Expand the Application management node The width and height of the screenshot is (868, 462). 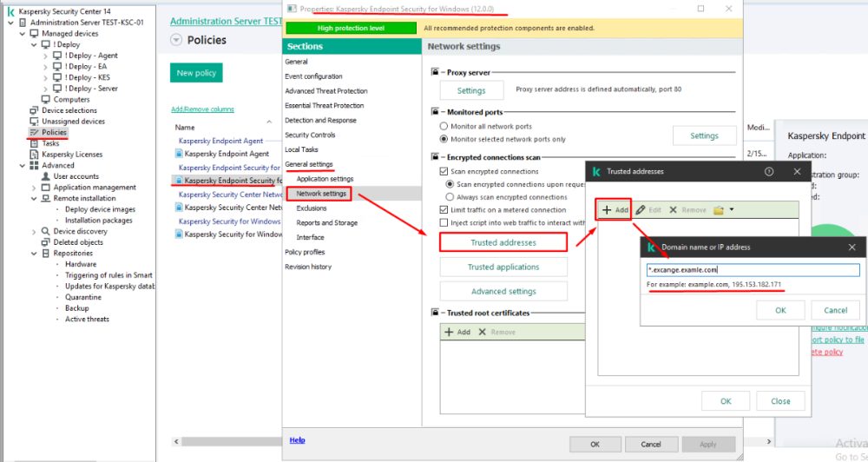[x=34, y=188]
